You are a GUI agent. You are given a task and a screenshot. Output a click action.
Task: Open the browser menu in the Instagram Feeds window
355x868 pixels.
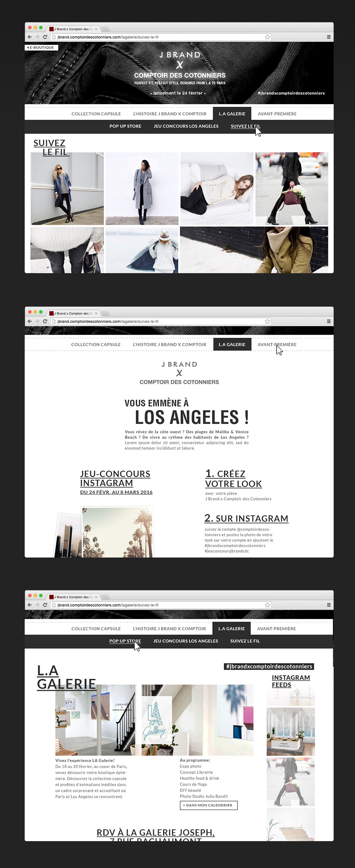pyautogui.click(x=329, y=605)
